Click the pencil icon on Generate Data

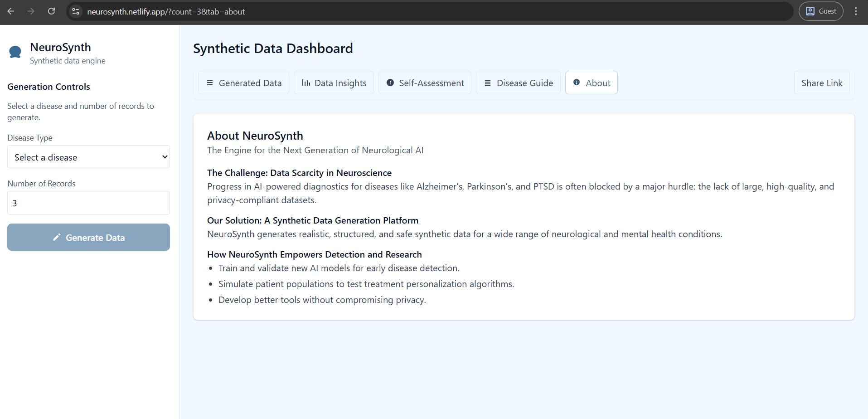[57, 237]
